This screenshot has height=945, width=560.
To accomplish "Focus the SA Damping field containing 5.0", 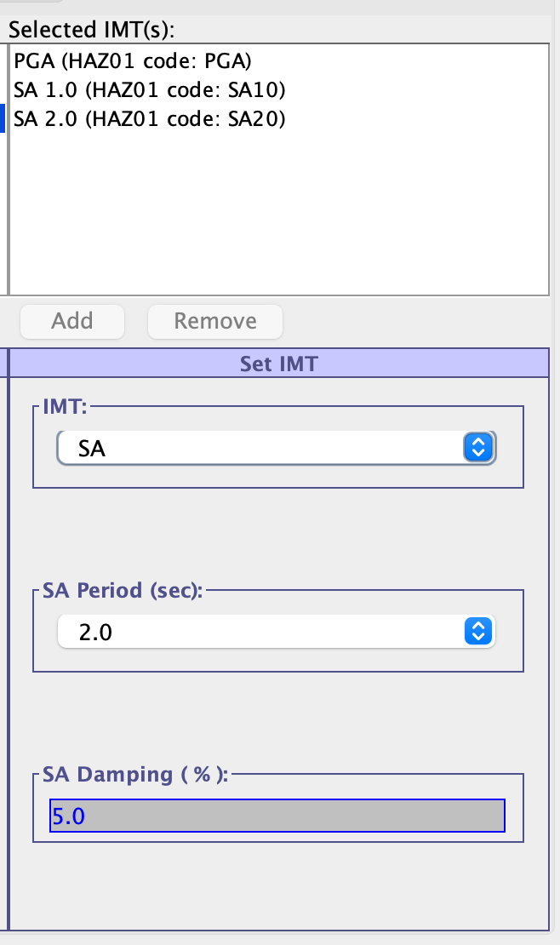I will (x=277, y=816).
